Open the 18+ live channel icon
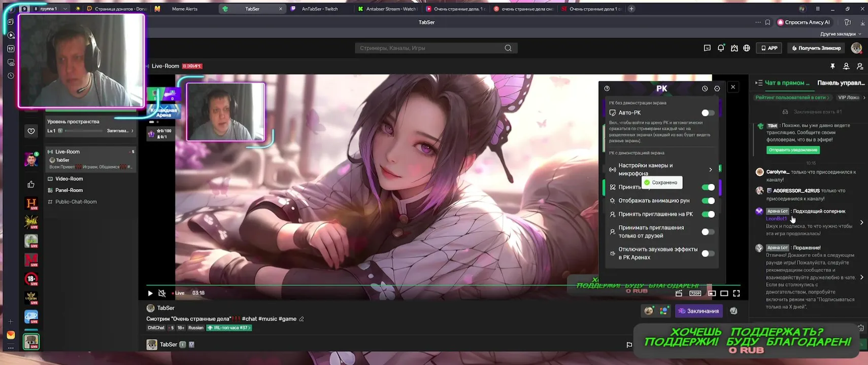The image size is (868, 365). click(31, 279)
